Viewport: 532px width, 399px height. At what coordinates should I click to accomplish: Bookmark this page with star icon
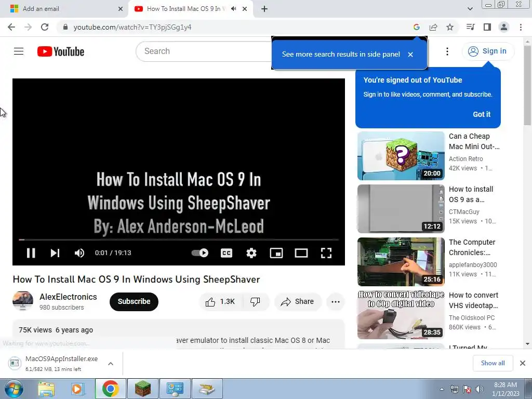point(450,27)
